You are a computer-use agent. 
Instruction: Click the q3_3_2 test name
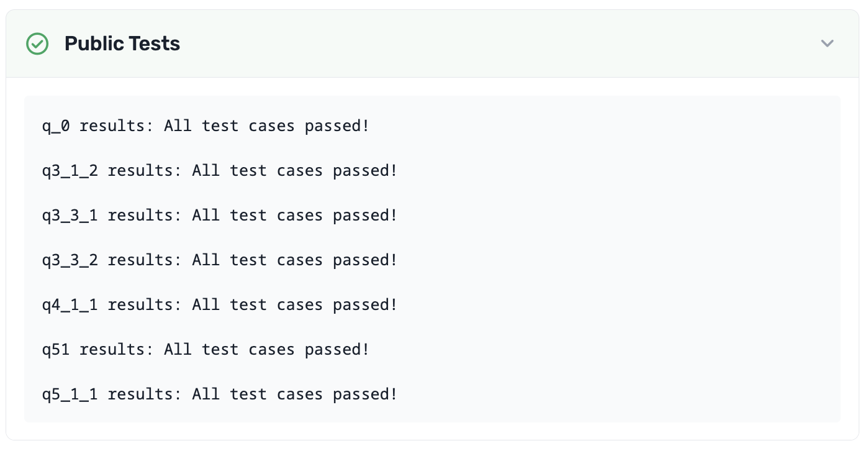point(70,260)
